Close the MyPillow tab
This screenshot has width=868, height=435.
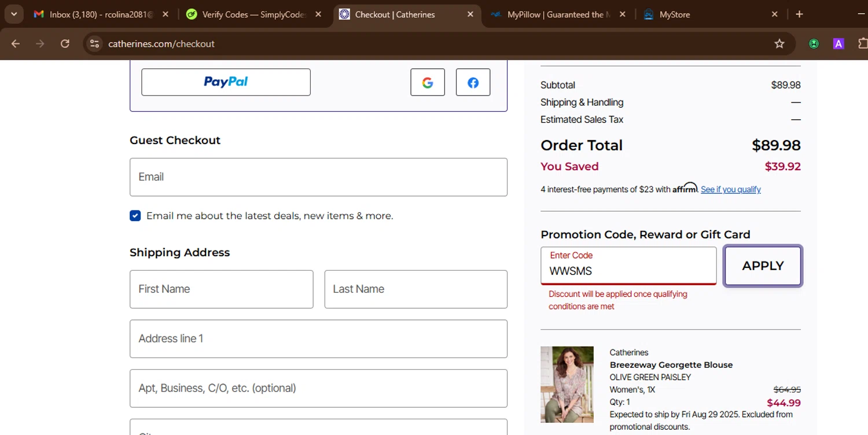[623, 14]
